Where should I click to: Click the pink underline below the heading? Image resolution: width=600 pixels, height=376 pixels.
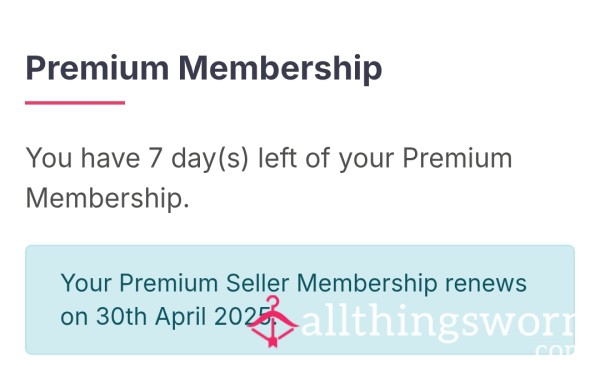(75, 103)
